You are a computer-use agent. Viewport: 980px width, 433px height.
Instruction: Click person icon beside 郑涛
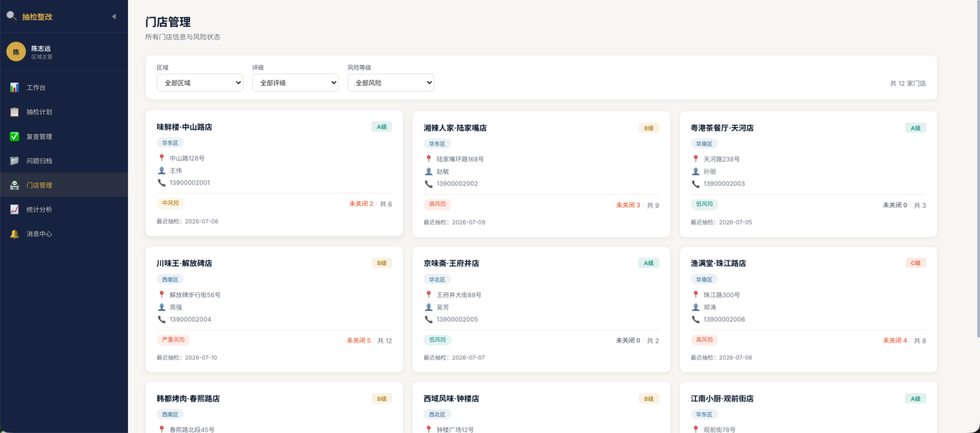(695, 307)
